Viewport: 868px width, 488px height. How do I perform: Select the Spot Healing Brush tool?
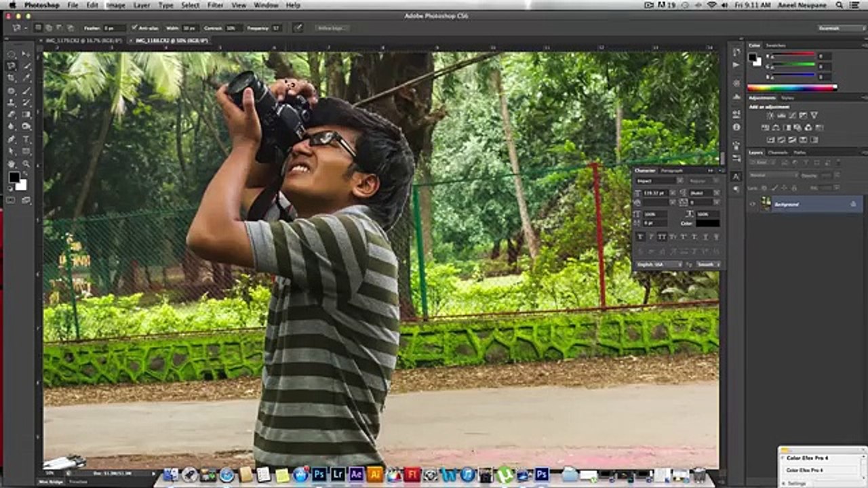12,90
